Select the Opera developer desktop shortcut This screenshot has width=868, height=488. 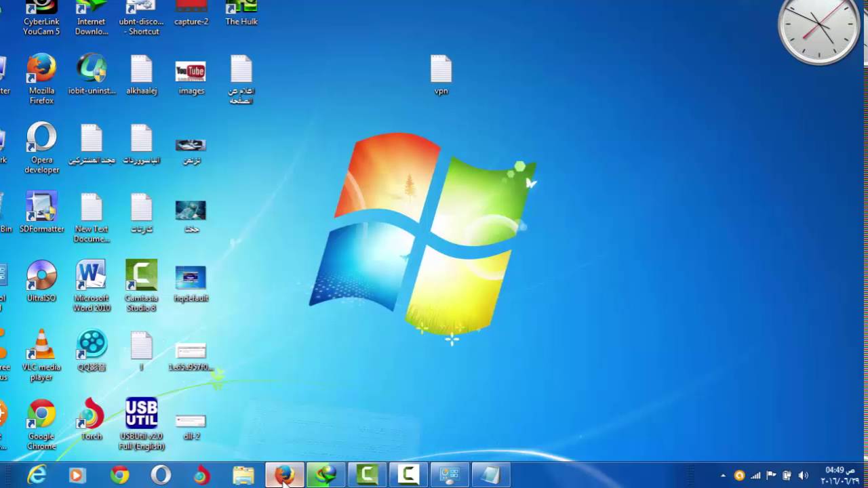41,148
